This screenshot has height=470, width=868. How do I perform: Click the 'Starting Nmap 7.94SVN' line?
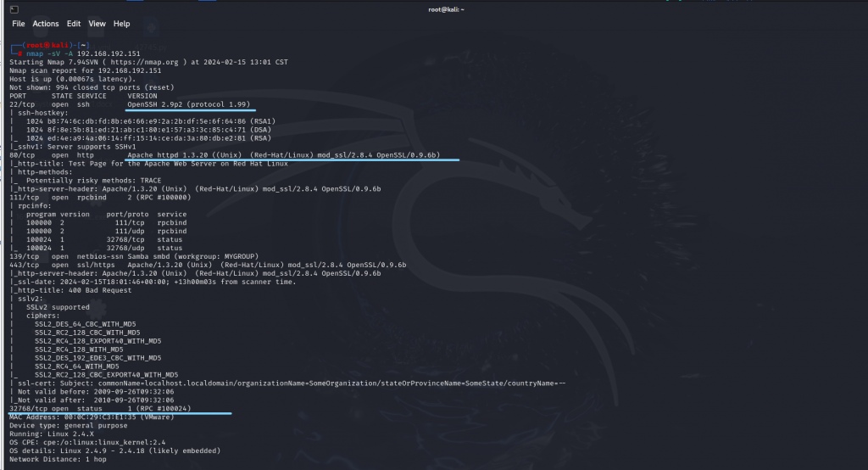[x=148, y=62]
